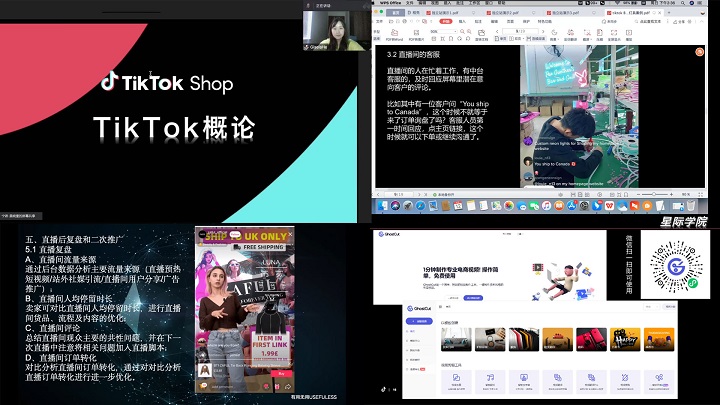Open Photos from the Dock
This screenshot has width=720, height=405.
[x=508, y=206]
